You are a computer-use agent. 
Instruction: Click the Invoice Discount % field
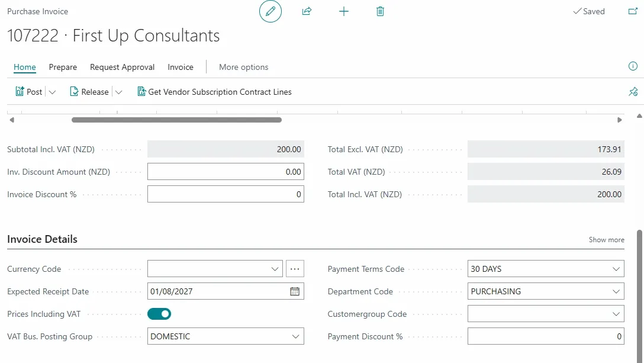(226, 194)
